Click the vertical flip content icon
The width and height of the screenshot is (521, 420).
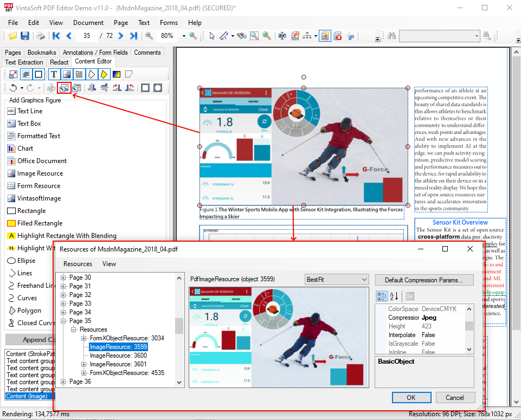coord(104,88)
